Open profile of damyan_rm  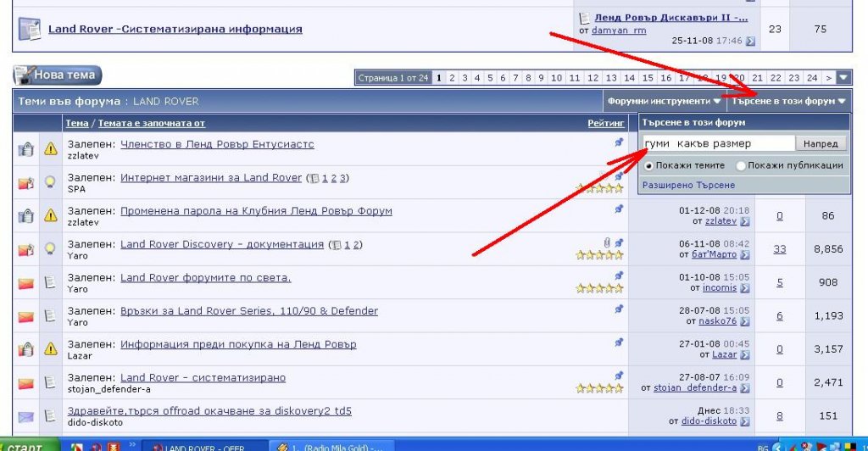pyautogui.click(x=618, y=31)
